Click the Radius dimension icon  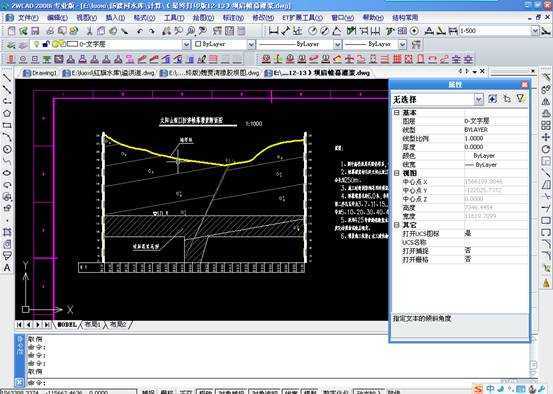point(312,31)
